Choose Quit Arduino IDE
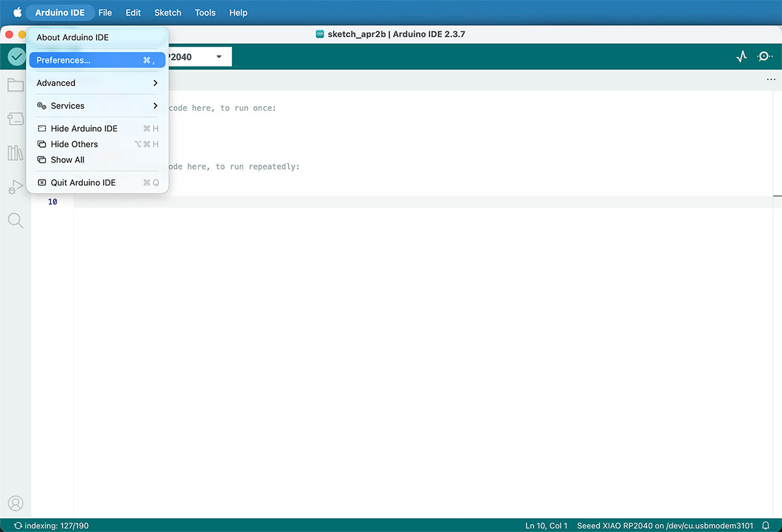This screenshot has width=782, height=532. pos(97,182)
